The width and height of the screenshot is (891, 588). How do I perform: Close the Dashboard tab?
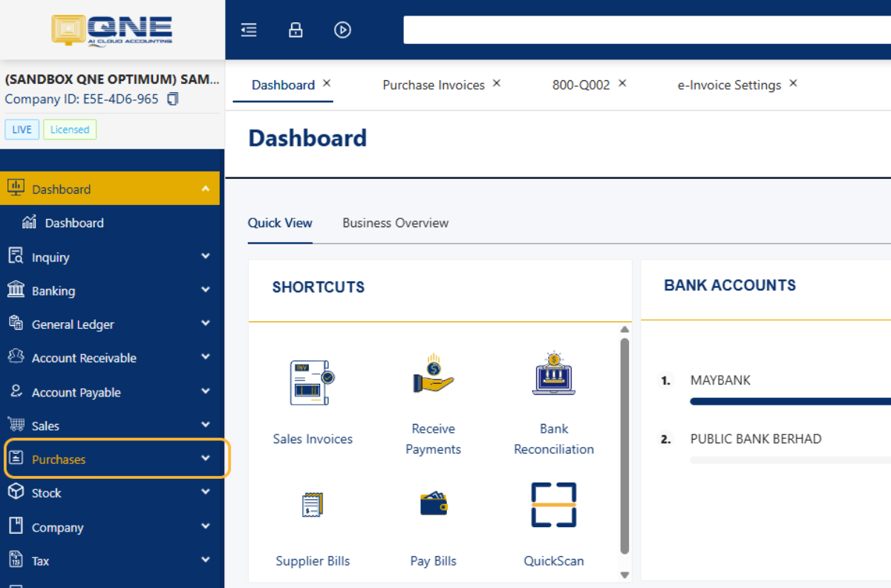[x=327, y=83]
